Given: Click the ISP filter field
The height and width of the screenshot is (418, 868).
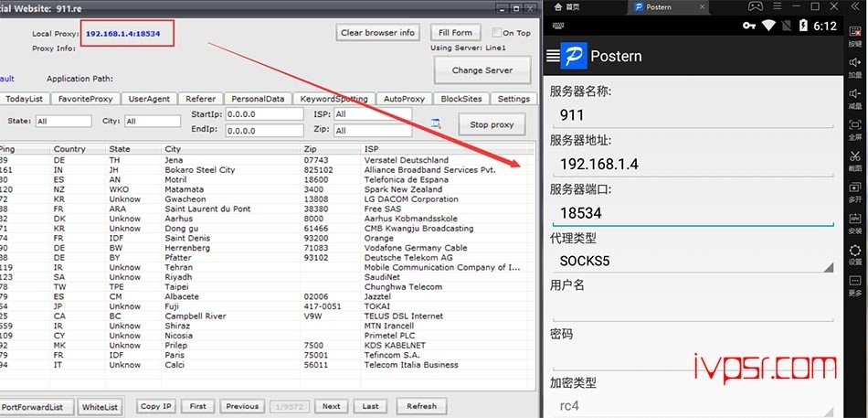Looking at the screenshot, I should click(x=373, y=114).
